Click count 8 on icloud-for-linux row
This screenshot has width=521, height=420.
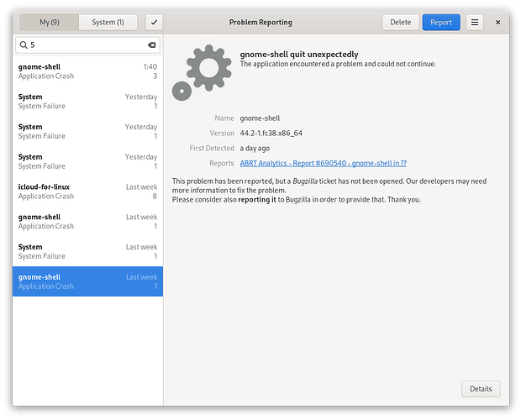point(155,197)
